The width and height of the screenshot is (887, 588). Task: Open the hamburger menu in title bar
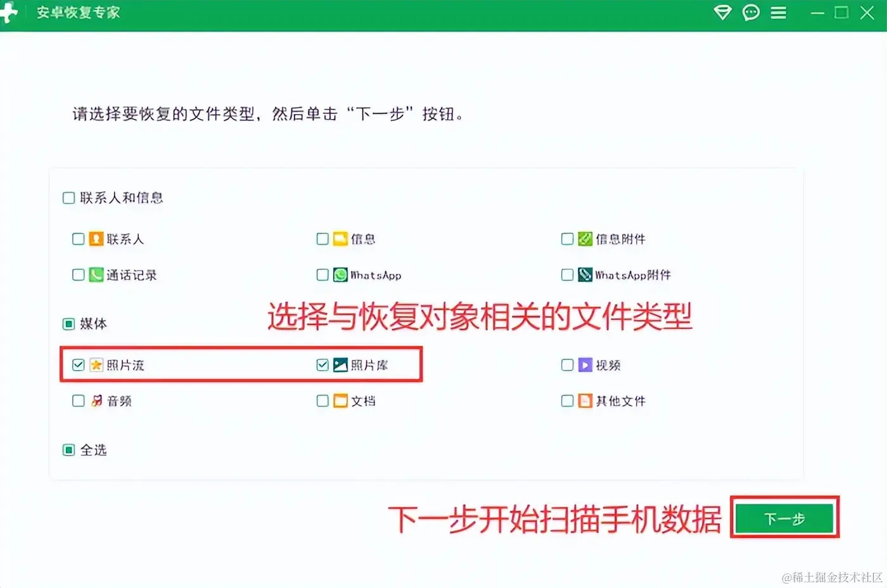(779, 13)
